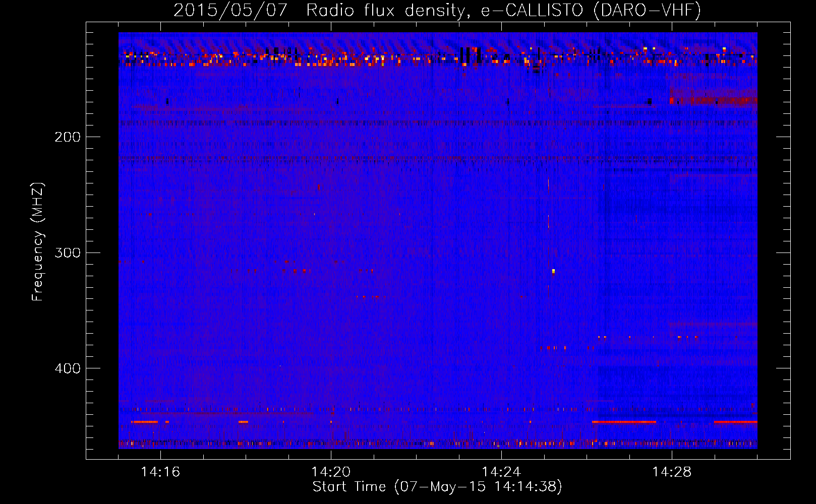Click the Frequency (MHZ) axis title

[x=38, y=241]
